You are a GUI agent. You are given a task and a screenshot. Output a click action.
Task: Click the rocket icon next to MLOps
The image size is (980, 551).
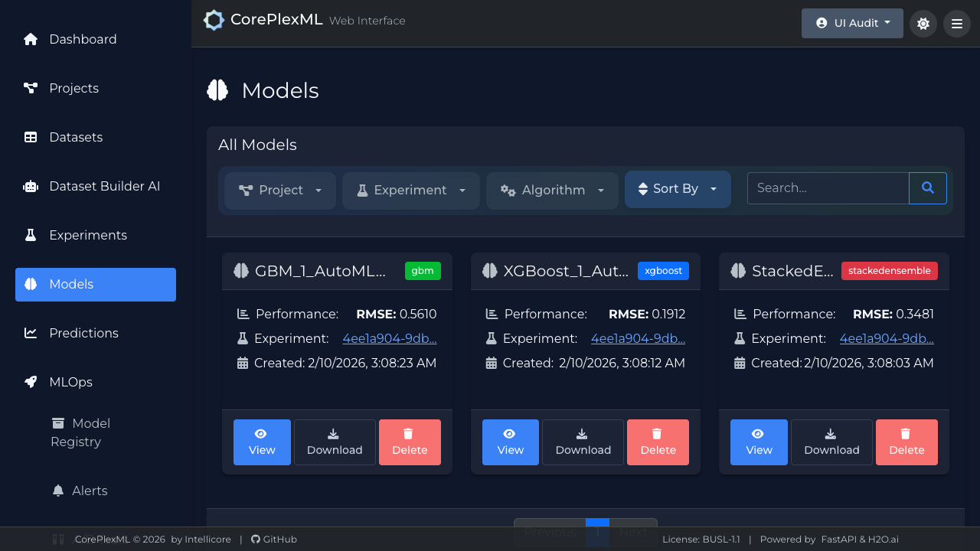coord(31,382)
